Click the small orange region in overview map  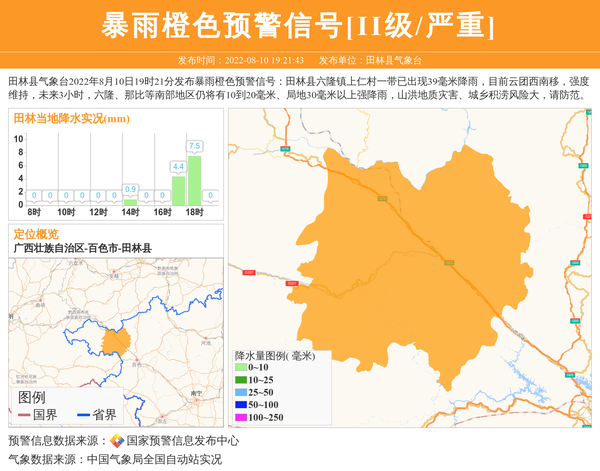click(x=115, y=342)
